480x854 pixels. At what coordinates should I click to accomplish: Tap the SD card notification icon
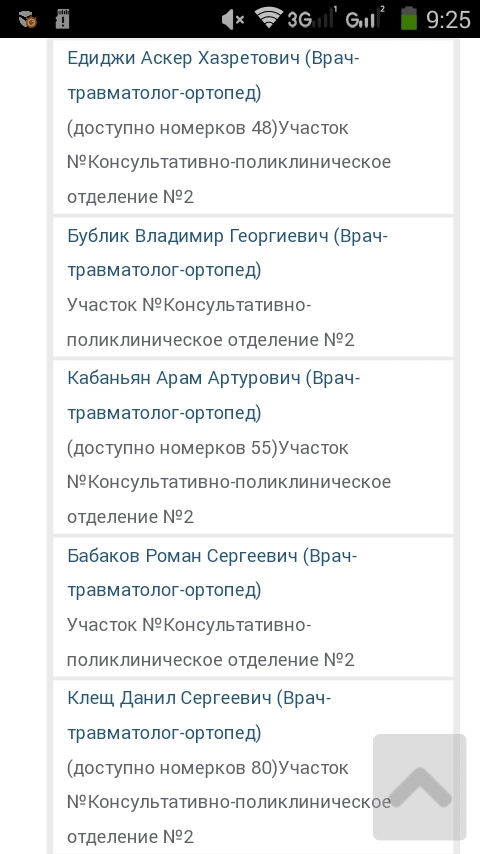(63, 19)
